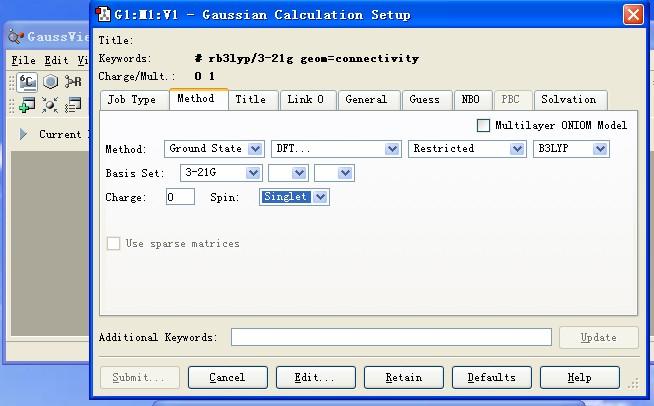Image resolution: width=654 pixels, height=406 pixels.
Task: Click the new window green plus icon
Action: pos(27,105)
